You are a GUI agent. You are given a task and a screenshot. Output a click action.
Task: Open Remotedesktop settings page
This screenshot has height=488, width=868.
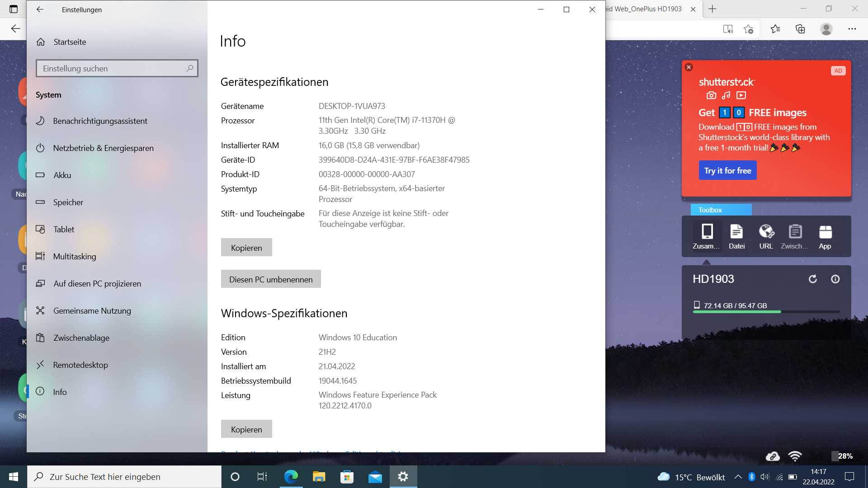(x=80, y=365)
